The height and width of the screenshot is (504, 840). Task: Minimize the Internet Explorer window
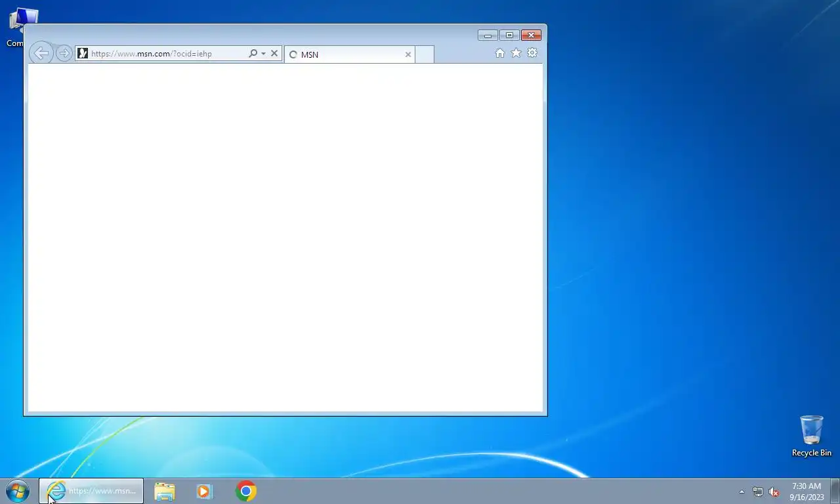[x=488, y=35]
